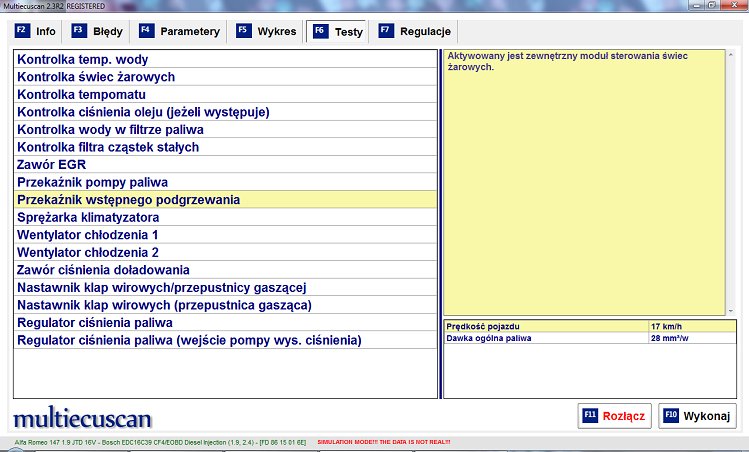The image size is (749, 452).
Task: Click the Dawka ogólna paliwa row
Action: [590, 338]
